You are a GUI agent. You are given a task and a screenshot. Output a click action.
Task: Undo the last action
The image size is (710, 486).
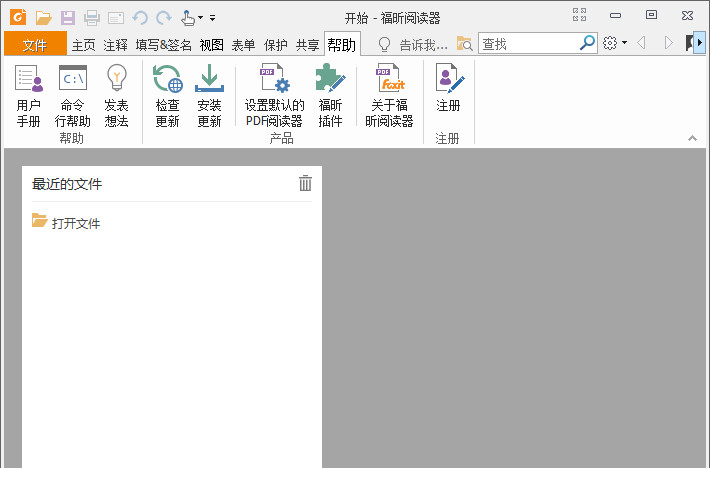pyautogui.click(x=140, y=18)
